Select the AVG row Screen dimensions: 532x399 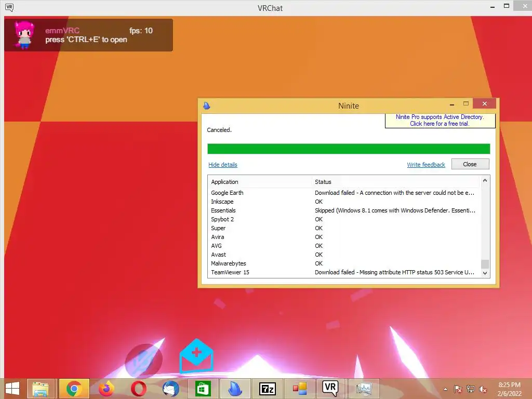click(344, 246)
